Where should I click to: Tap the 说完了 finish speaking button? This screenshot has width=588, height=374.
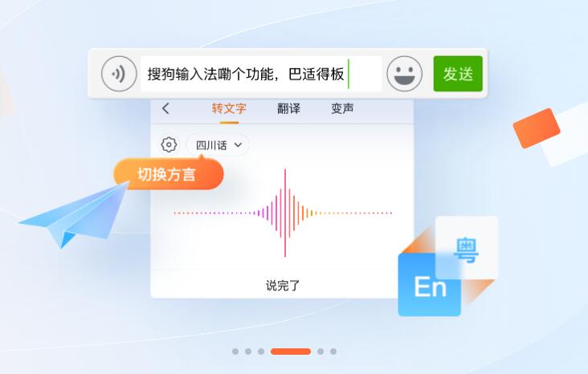(283, 286)
